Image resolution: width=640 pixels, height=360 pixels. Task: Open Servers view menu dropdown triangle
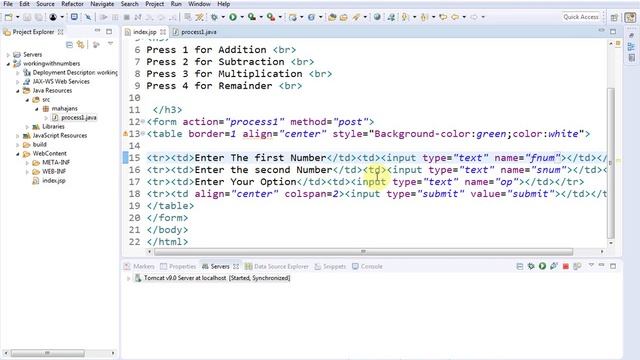[591, 266]
